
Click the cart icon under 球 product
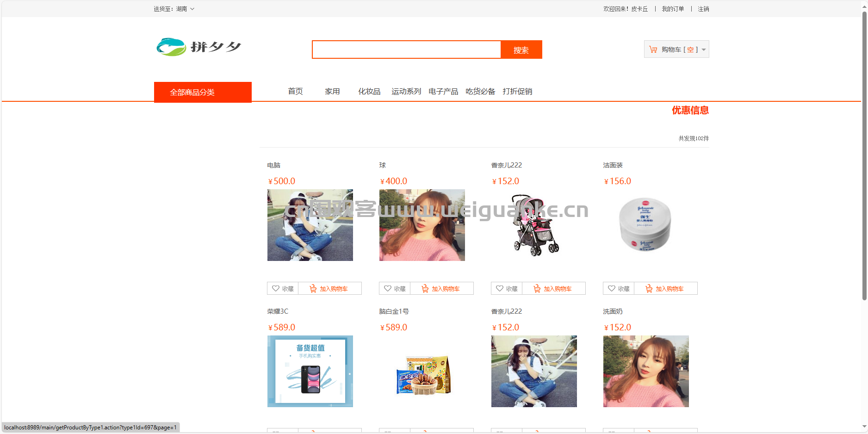(425, 289)
